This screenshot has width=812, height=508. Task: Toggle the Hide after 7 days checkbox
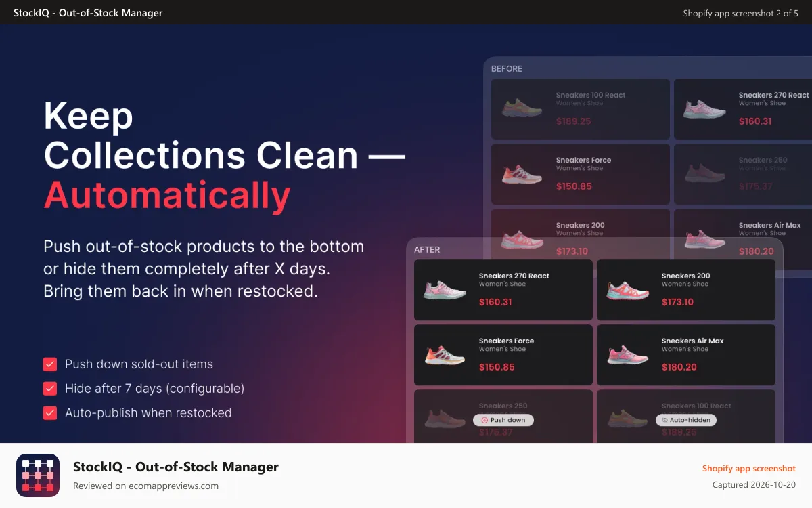click(50, 389)
